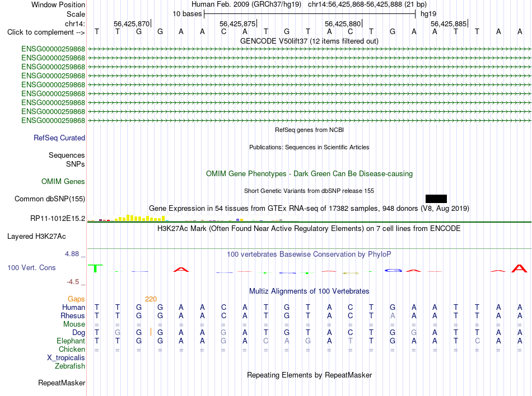Open the Common dbSNP(155) track label
The width and height of the screenshot is (532, 396).
point(49,199)
